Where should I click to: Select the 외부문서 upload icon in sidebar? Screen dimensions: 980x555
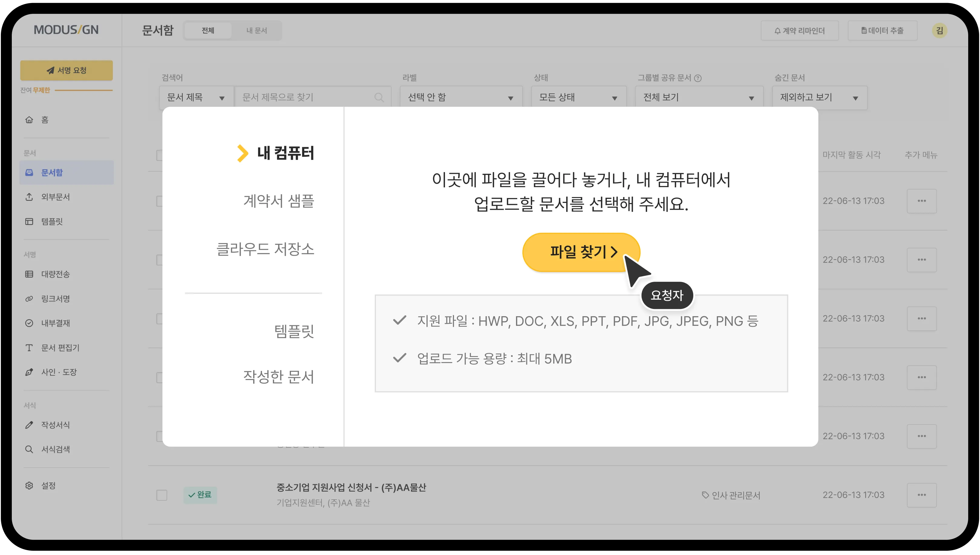(x=29, y=197)
